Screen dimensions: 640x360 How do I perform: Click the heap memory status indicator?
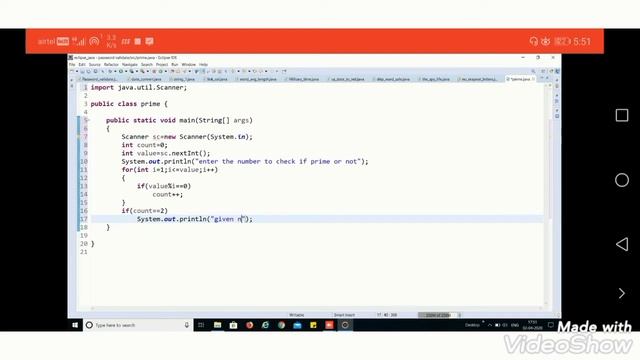click(437, 315)
